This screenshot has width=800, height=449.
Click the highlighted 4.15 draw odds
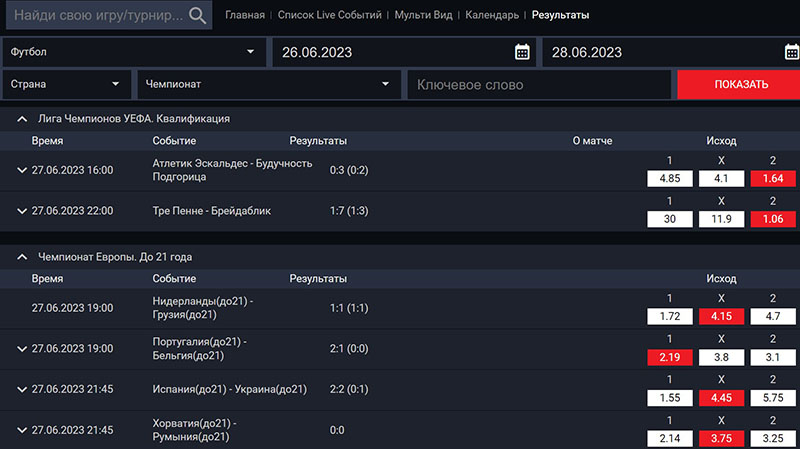pyautogui.click(x=721, y=316)
